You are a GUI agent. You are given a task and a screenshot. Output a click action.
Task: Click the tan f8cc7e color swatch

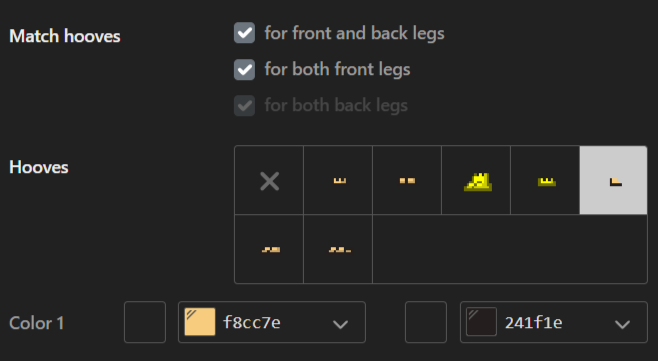(x=200, y=322)
